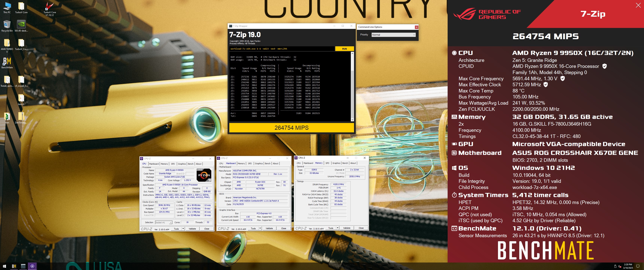The height and width of the screenshot is (270, 644).
Task: Open Bench tab in third CPU-Z window
Action: click(x=345, y=163)
